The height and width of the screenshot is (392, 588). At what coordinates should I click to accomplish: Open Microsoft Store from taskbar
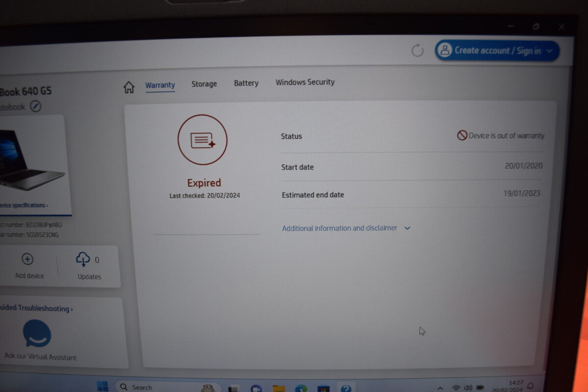[x=323, y=389]
